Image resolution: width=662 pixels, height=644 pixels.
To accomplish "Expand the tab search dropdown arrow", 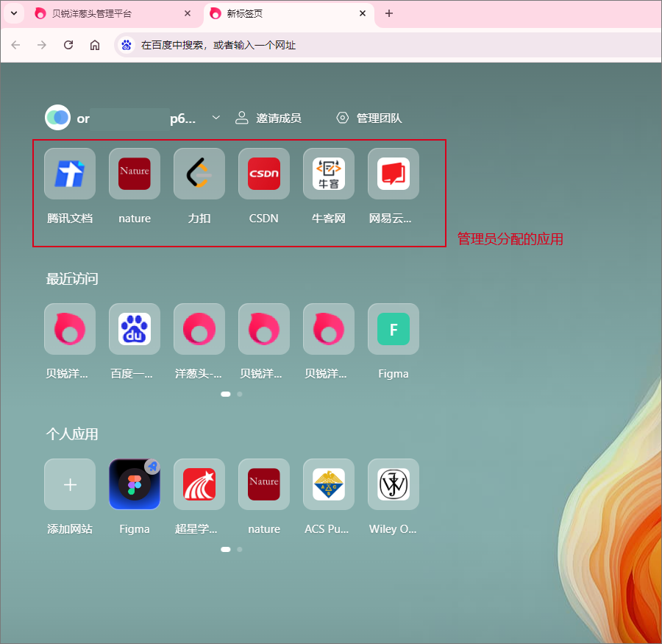I will [x=14, y=13].
